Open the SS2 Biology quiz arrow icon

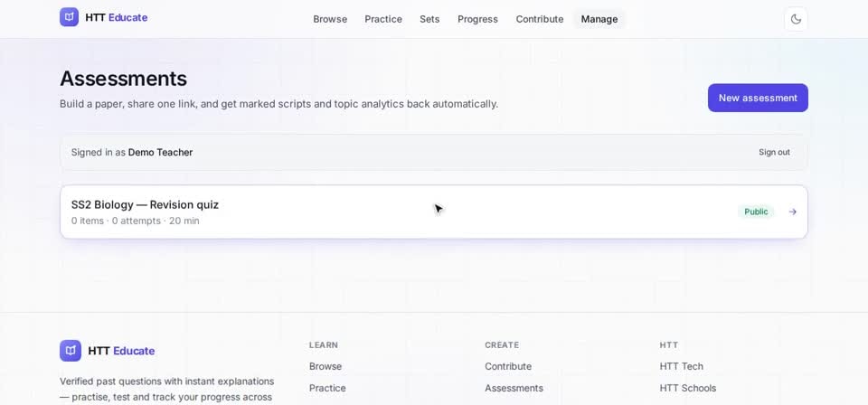click(x=793, y=212)
